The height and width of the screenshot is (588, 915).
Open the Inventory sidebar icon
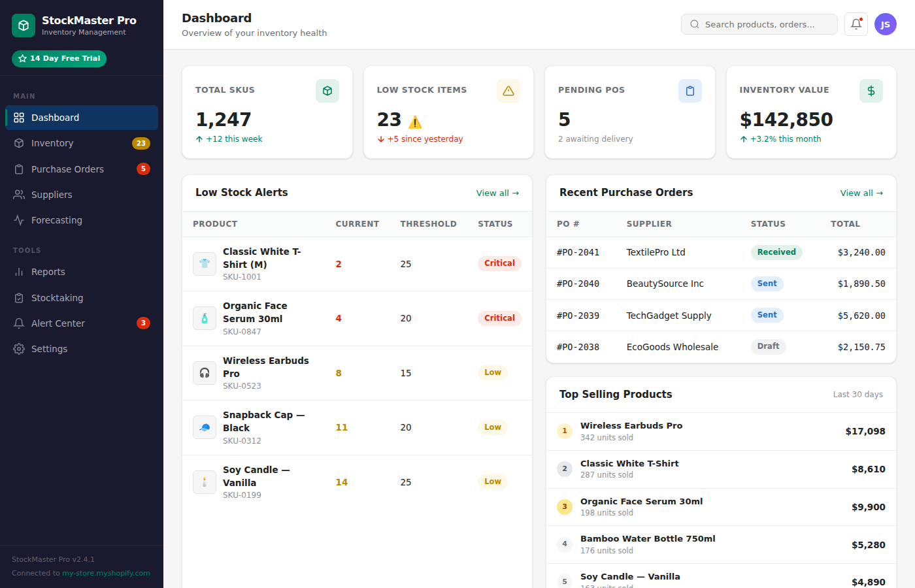coord(20,143)
